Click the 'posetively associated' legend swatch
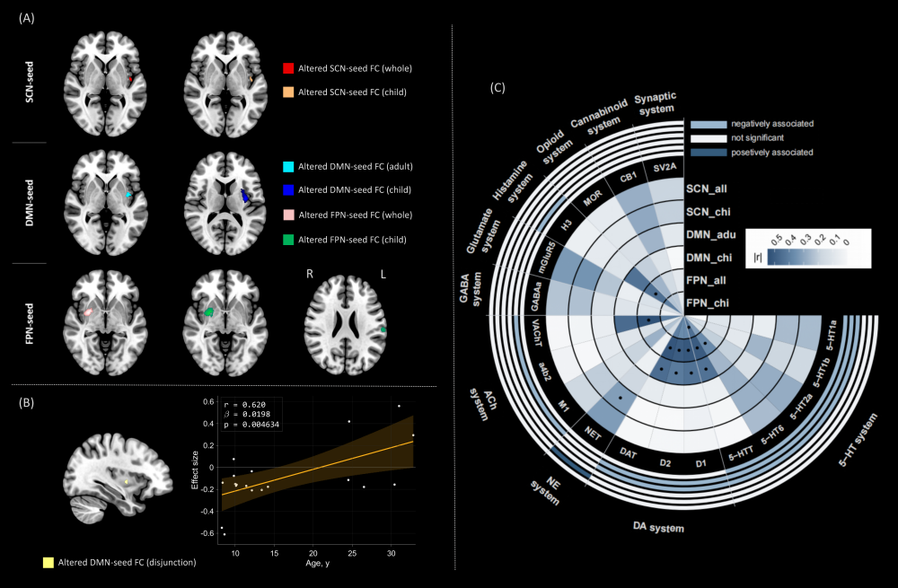This screenshot has width=898, height=588. 709,153
